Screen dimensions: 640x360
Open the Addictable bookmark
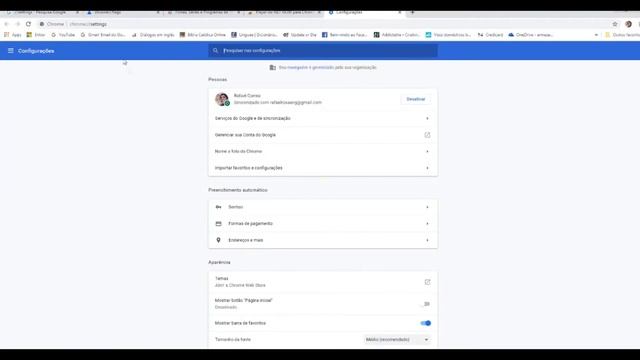click(396, 35)
